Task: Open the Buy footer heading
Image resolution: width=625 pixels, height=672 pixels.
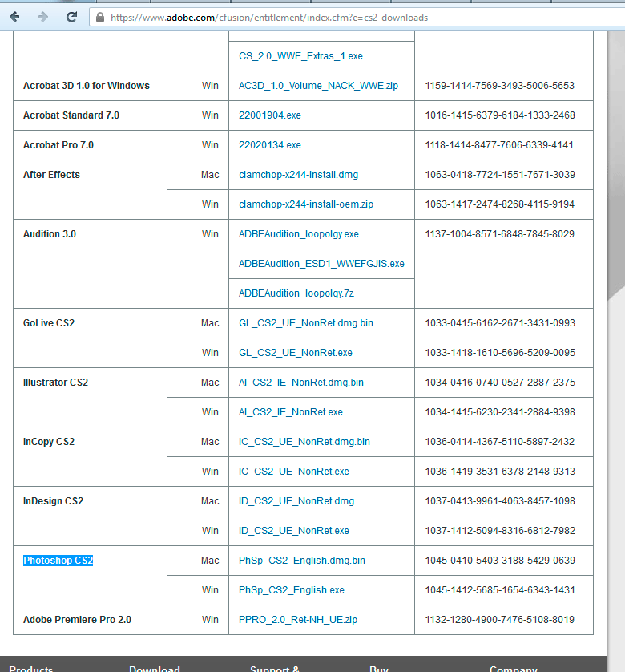Action: (x=379, y=669)
